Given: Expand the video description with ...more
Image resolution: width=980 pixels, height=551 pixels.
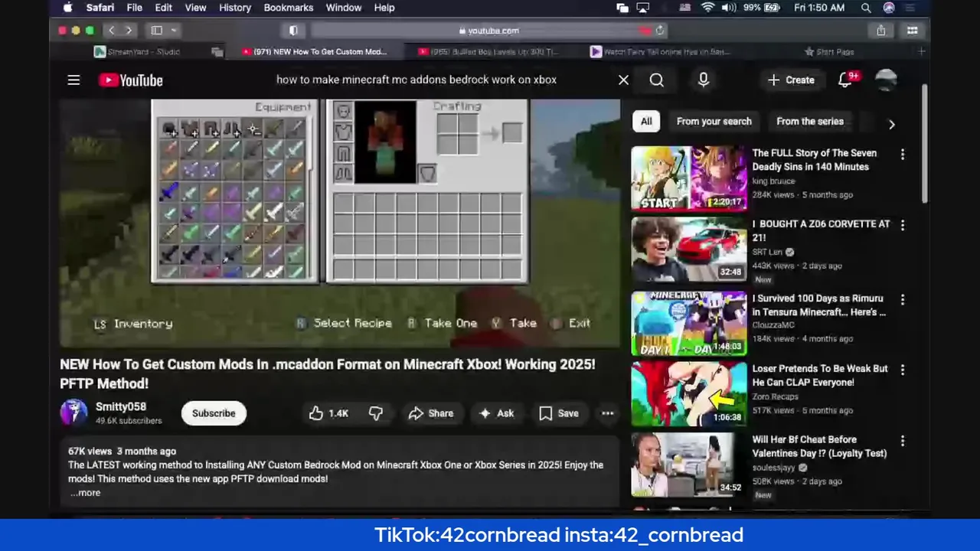Looking at the screenshot, I should [x=86, y=493].
